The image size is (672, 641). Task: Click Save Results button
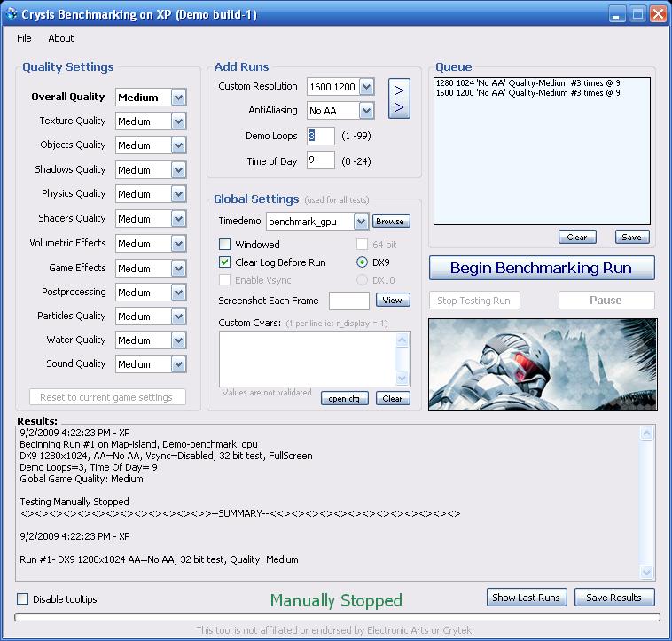[x=614, y=598]
